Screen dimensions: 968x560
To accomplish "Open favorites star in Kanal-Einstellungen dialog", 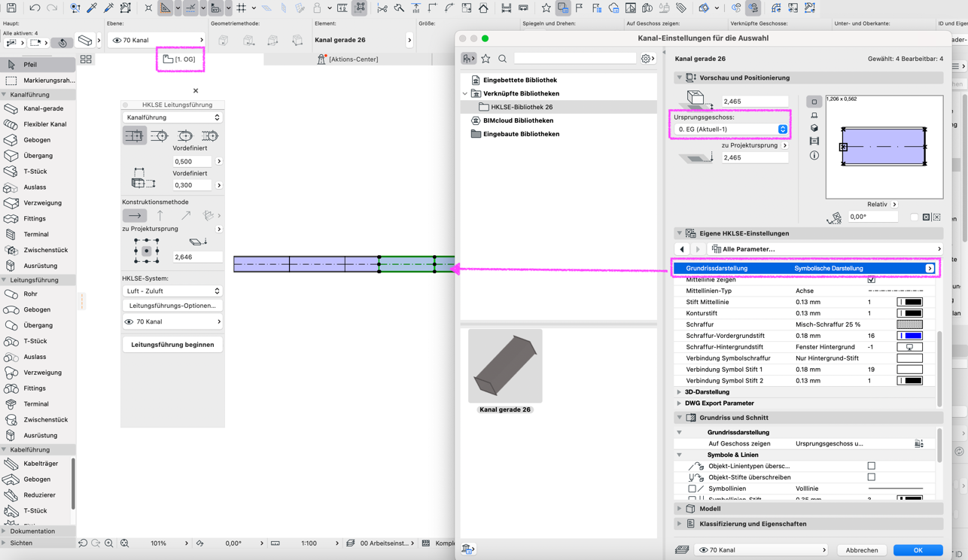I will [486, 59].
